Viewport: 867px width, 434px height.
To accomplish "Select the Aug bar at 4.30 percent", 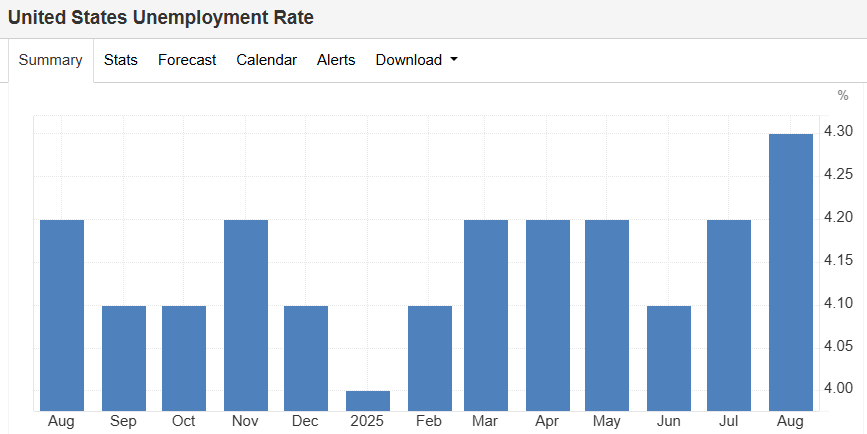I will click(790, 272).
